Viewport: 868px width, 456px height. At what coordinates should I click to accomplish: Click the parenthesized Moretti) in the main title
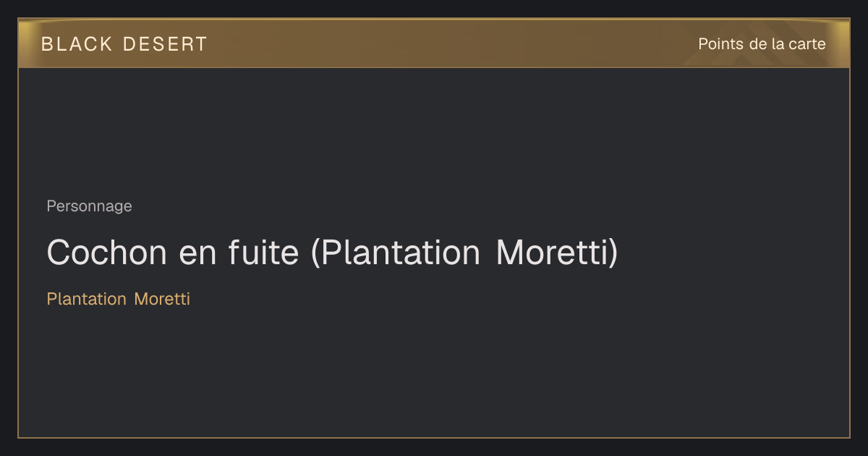(x=558, y=253)
